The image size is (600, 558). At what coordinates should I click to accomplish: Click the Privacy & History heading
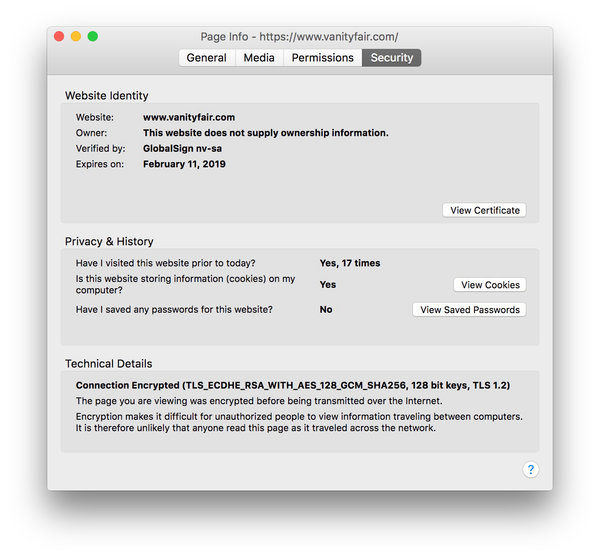pos(109,241)
